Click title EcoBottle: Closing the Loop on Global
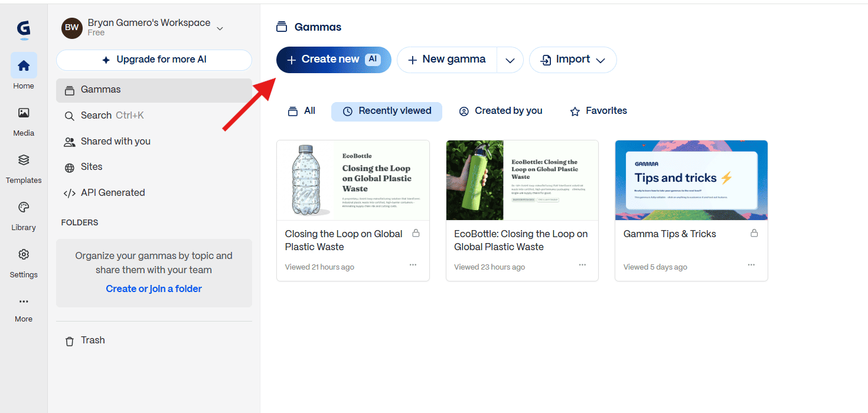This screenshot has height=413, width=868. pyautogui.click(x=521, y=240)
